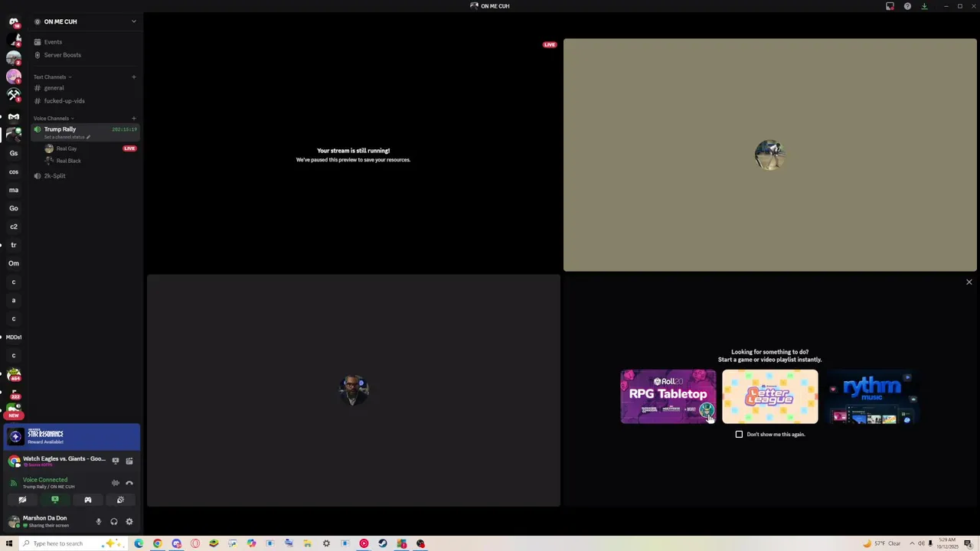The height and width of the screenshot is (551, 980).
Task: Join the 2k-Split voice channel
Action: (54, 176)
